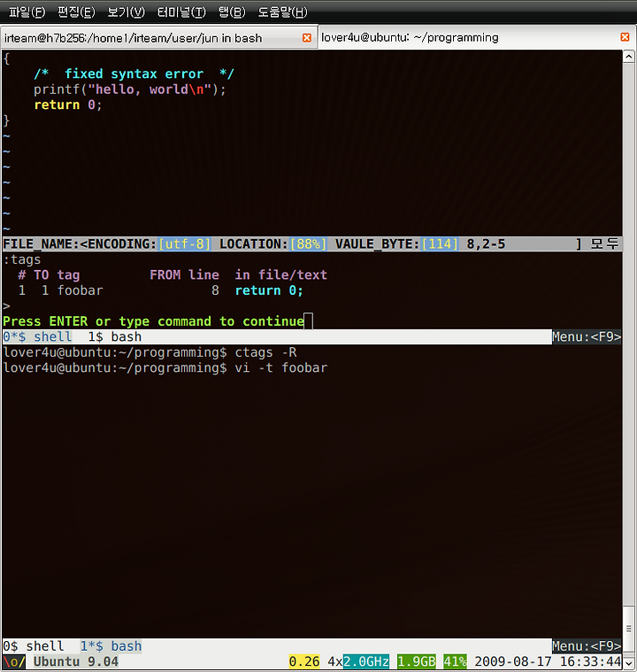Open the 편집(E) menu
Screen dimensions: 637x672
click(x=76, y=12)
